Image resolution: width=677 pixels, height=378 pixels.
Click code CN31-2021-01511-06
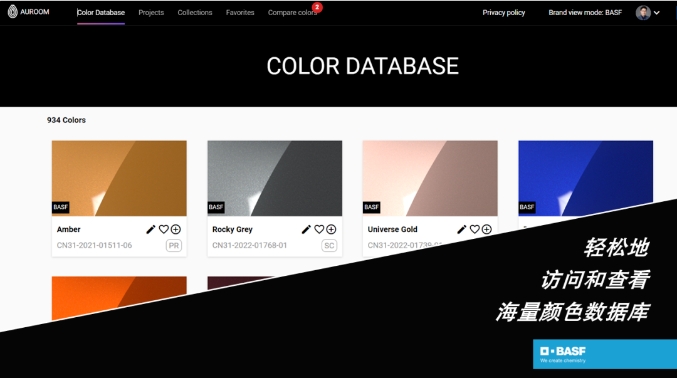click(x=95, y=245)
